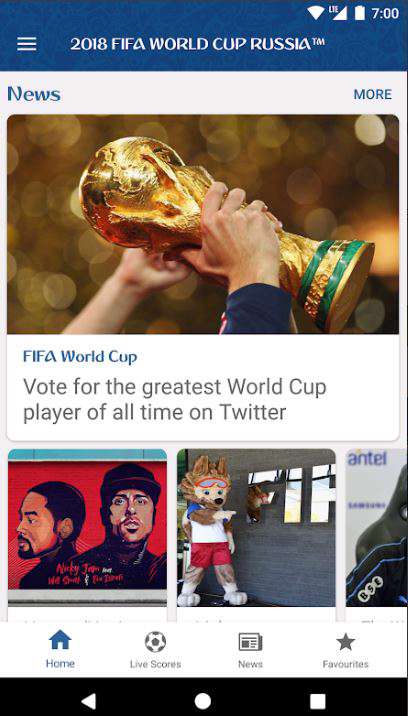Screen dimensions: 408x716
Task: Tap the Android back triangle button
Action: (x=89, y=700)
